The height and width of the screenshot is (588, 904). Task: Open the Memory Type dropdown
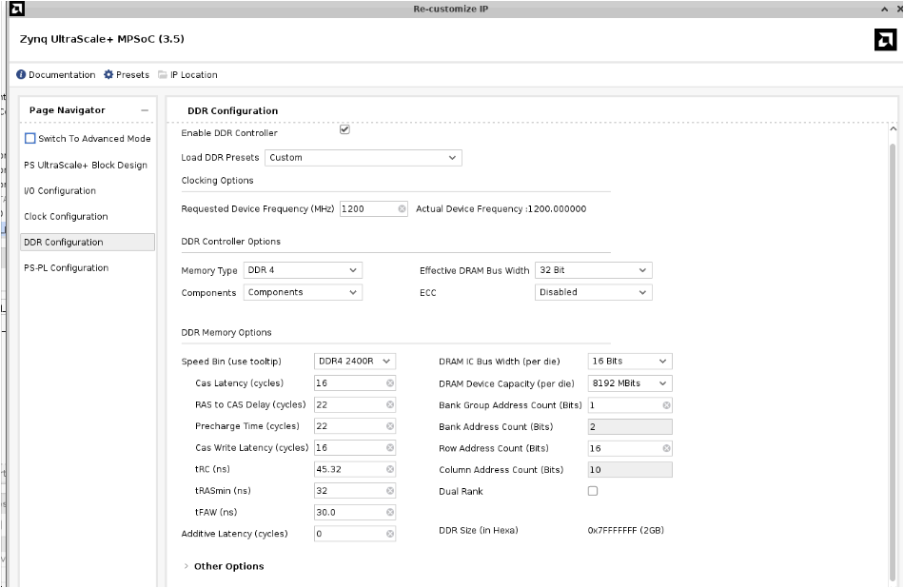(303, 271)
